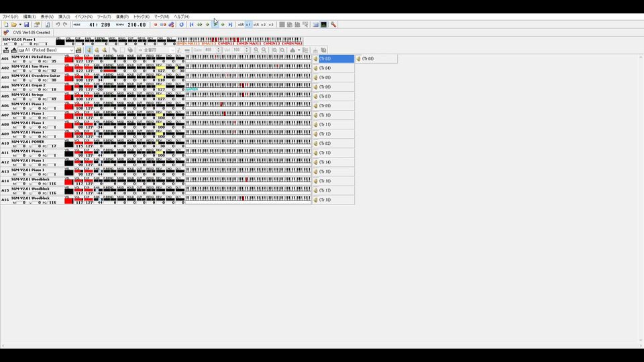Toggle M mute on A01 Picked Bass
644x362 pixels.
(15, 61)
